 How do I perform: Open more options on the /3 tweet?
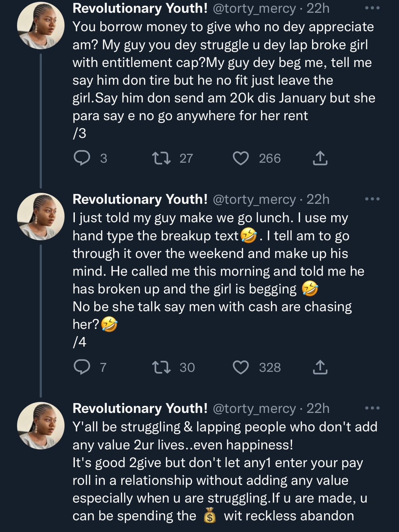click(x=372, y=8)
